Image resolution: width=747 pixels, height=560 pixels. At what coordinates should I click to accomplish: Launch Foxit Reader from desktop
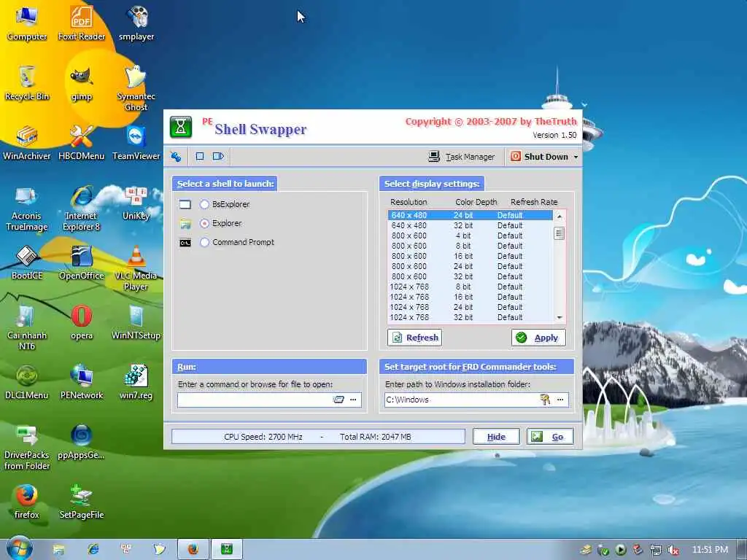point(82,23)
